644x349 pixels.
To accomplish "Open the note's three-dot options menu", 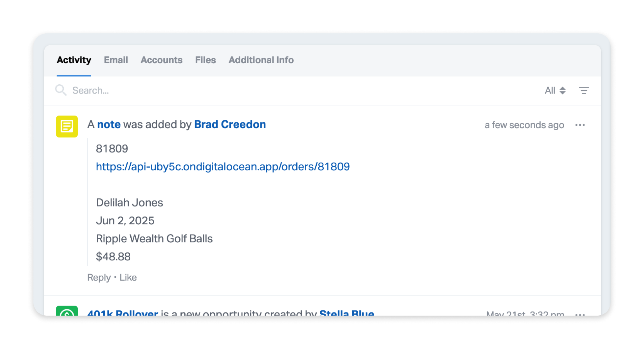I will click(x=580, y=125).
